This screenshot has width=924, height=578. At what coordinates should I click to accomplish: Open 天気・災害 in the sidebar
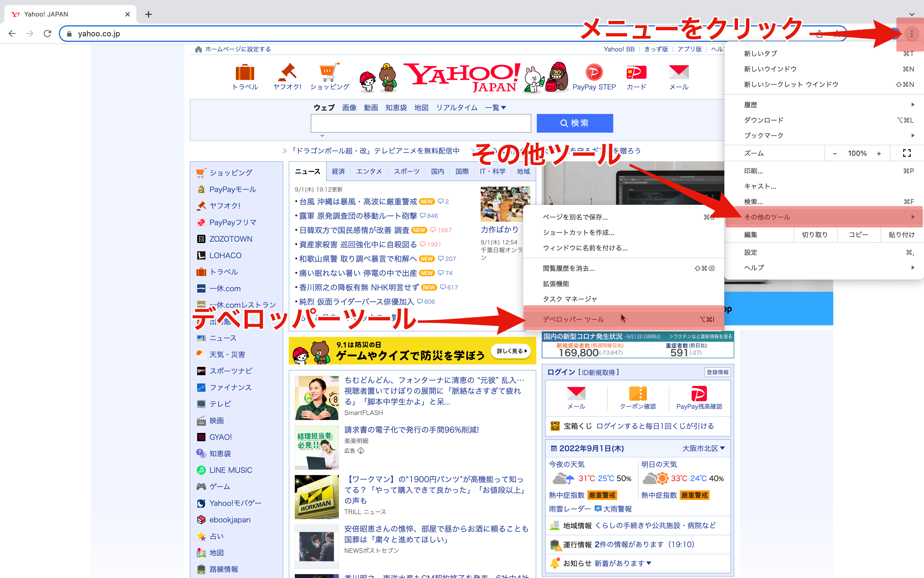click(x=227, y=355)
